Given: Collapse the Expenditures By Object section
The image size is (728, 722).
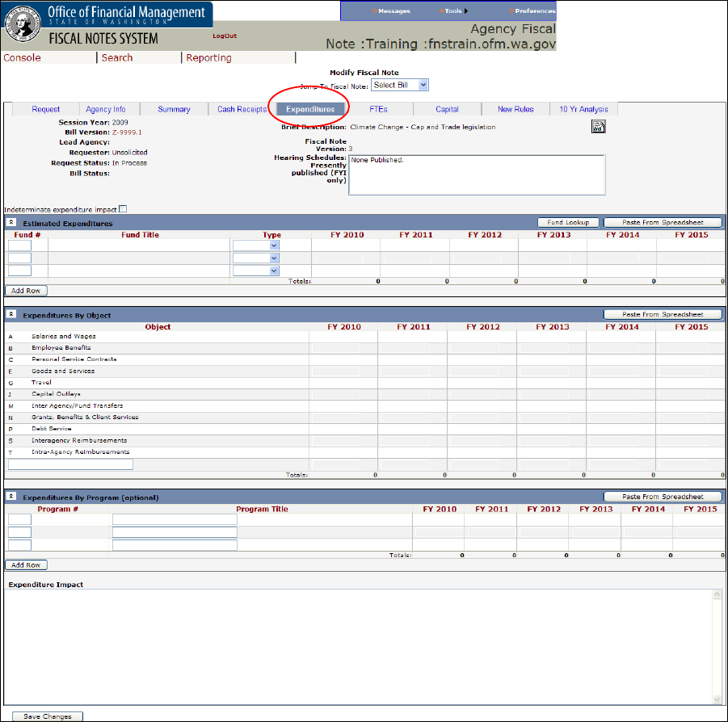Looking at the screenshot, I should pos(11,314).
